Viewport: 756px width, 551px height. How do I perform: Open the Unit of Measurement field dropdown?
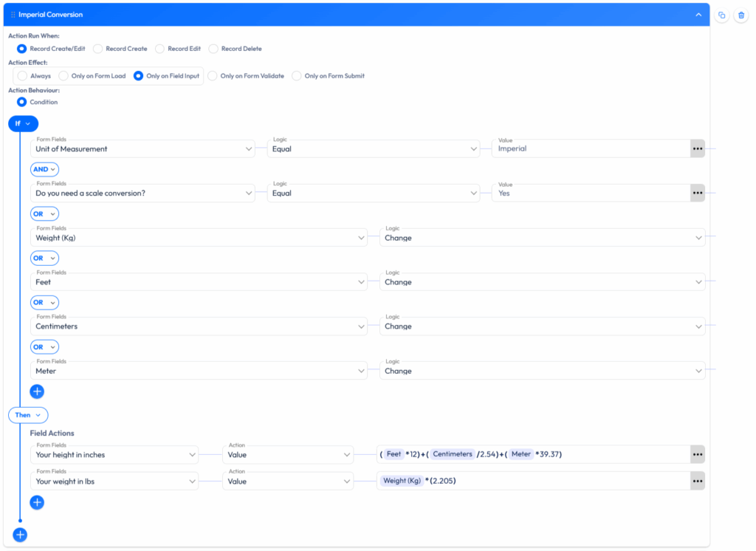pyautogui.click(x=144, y=148)
